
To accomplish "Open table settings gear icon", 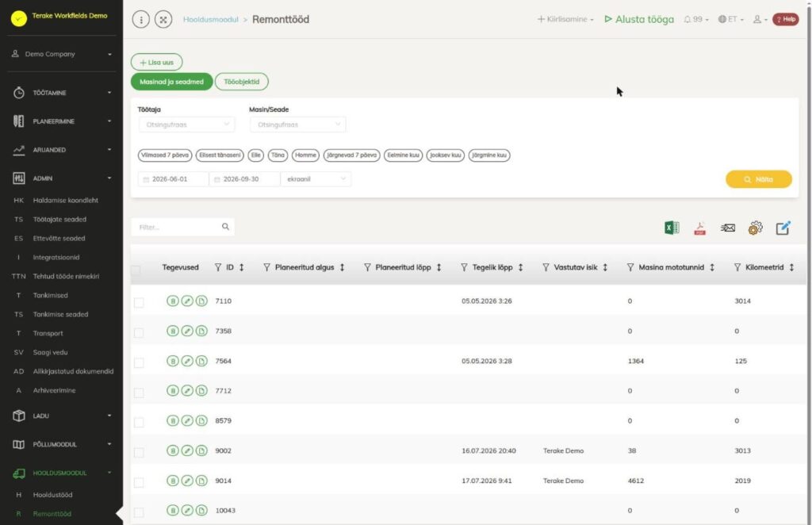I will pyautogui.click(x=756, y=228).
